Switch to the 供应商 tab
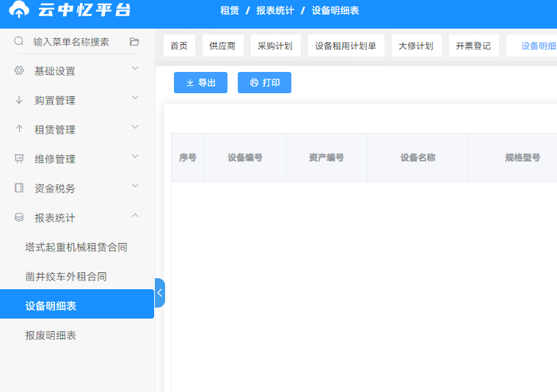Viewport: 557px width, 392px height. (x=223, y=46)
